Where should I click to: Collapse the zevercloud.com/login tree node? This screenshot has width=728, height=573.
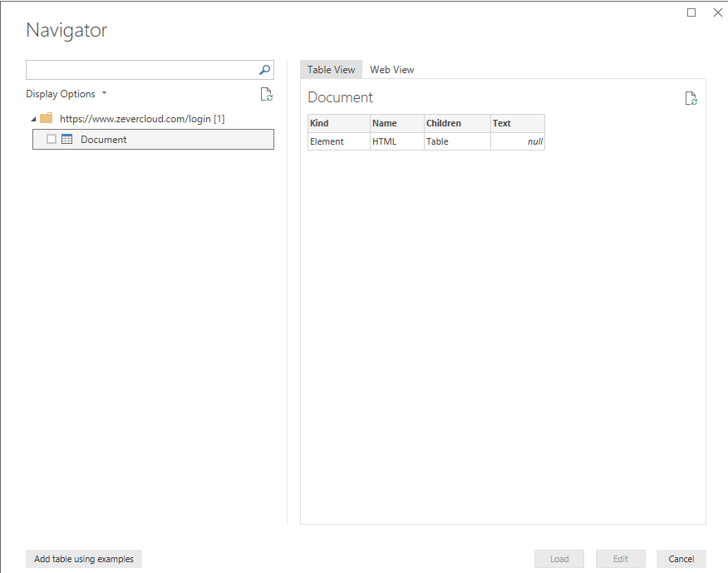(x=33, y=120)
